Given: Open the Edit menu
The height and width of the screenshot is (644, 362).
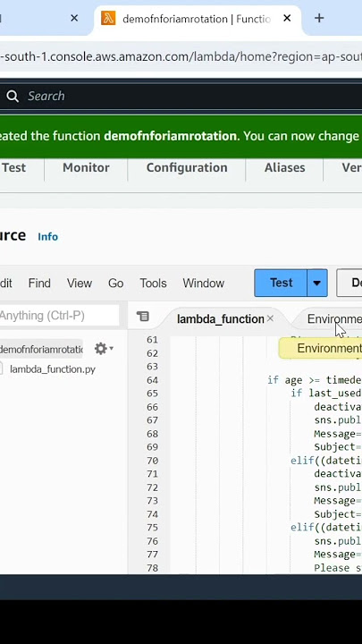Looking at the screenshot, I should [5, 283].
